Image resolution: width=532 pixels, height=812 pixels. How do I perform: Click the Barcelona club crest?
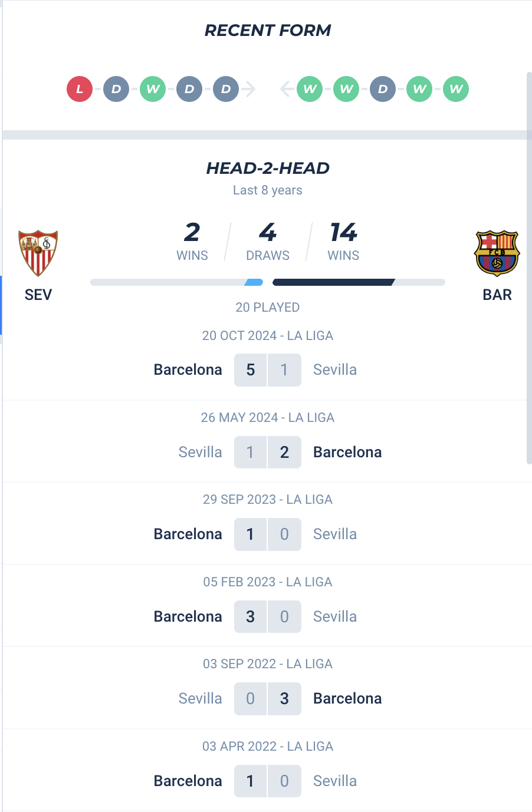pos(497,253)
